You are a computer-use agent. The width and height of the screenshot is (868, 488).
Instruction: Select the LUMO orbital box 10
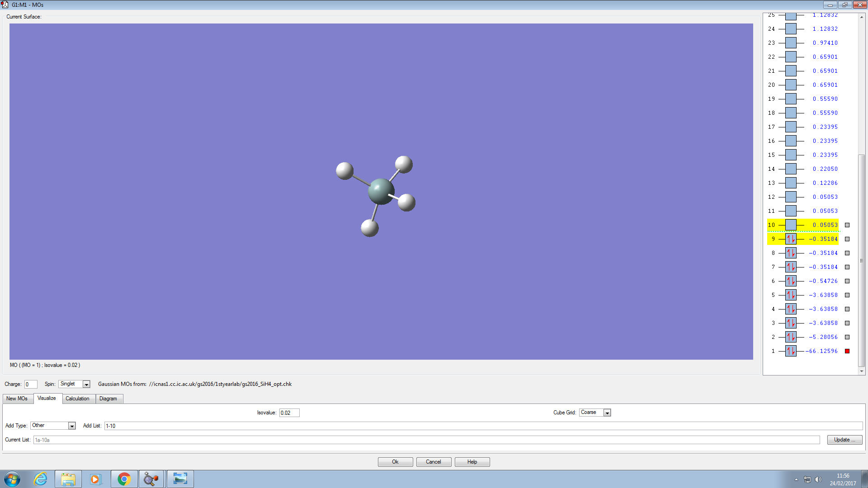point(791,225)
